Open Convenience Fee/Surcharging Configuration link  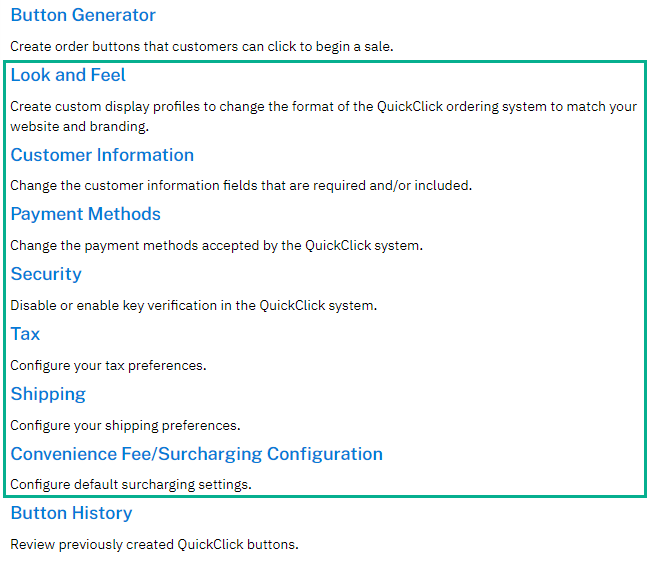coord(197,454)
